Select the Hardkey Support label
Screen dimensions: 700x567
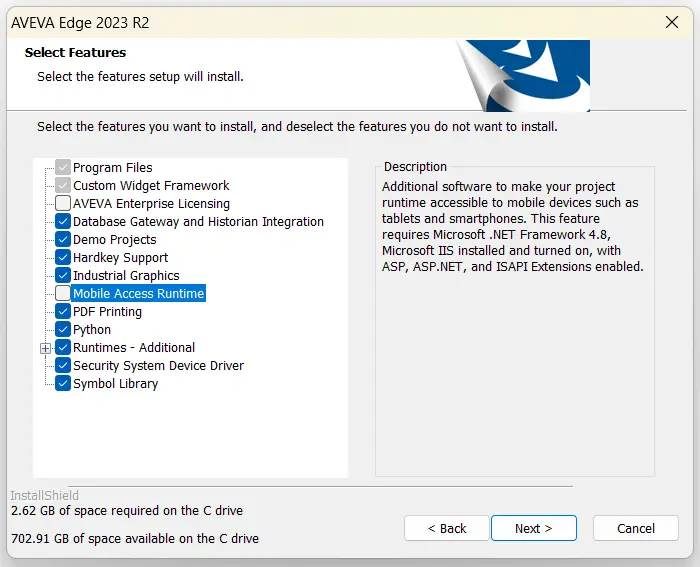click(121, 258)
